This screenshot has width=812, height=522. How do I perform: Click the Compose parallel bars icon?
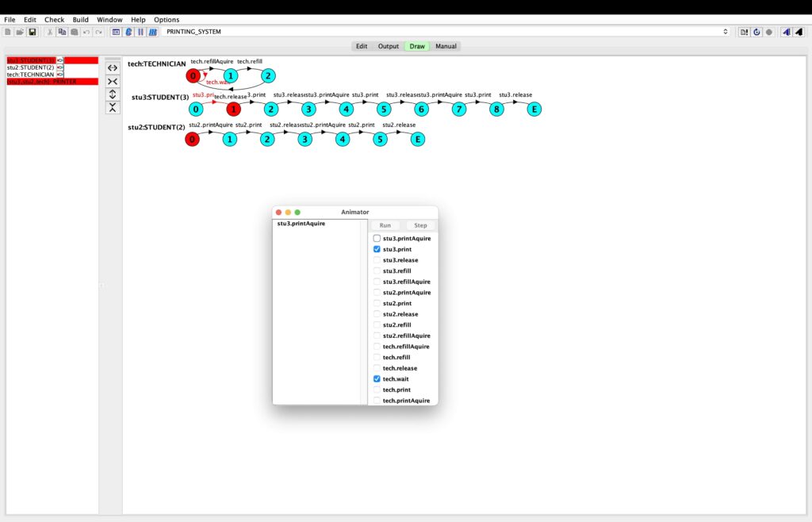pos(140,32)
